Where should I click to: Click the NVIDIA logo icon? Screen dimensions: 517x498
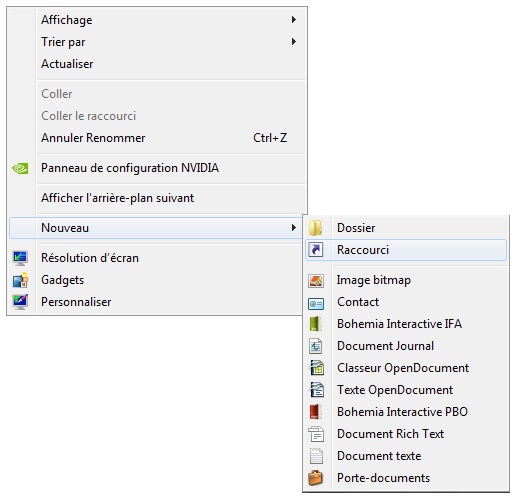(20, 168)
